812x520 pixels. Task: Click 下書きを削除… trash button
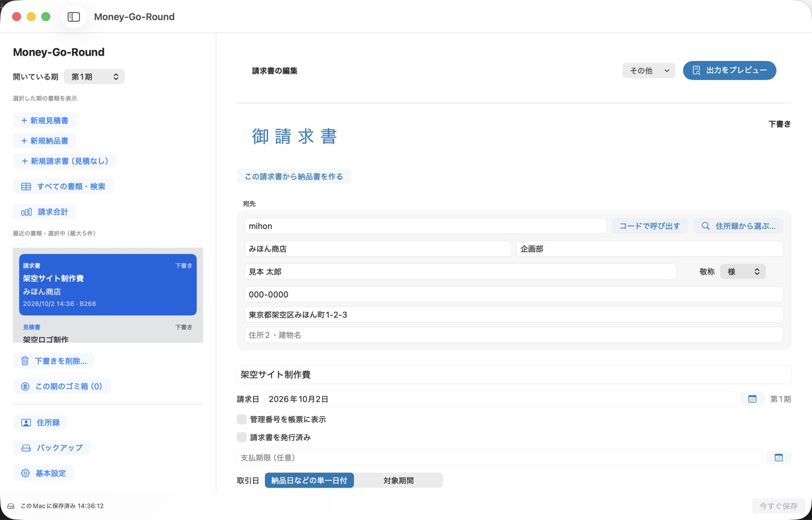click(x=54, y=361)
